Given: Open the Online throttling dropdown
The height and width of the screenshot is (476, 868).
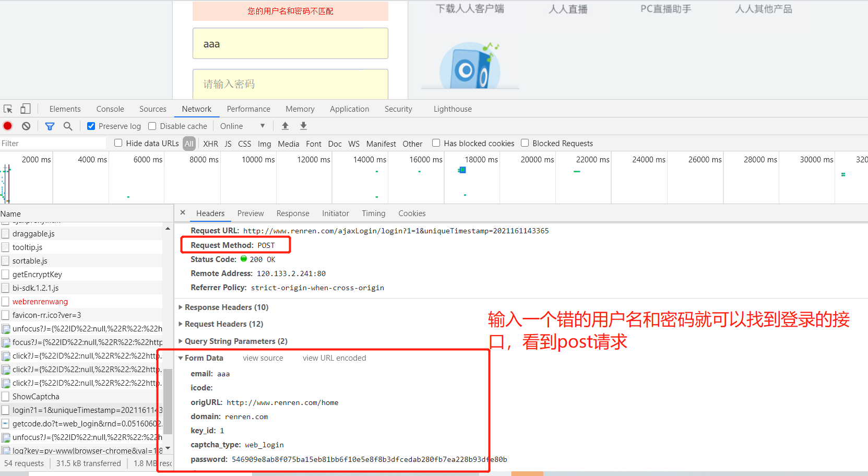Looking at the screenshot, I should point(243,126).
